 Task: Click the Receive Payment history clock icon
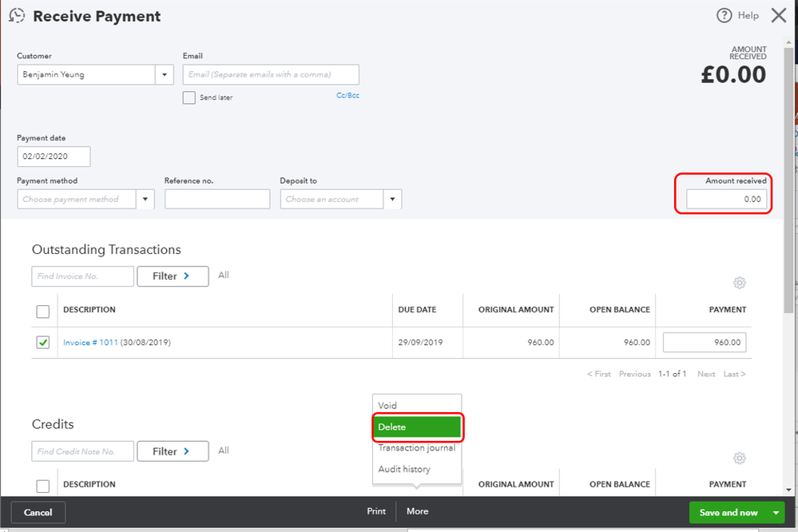point(17,16)
